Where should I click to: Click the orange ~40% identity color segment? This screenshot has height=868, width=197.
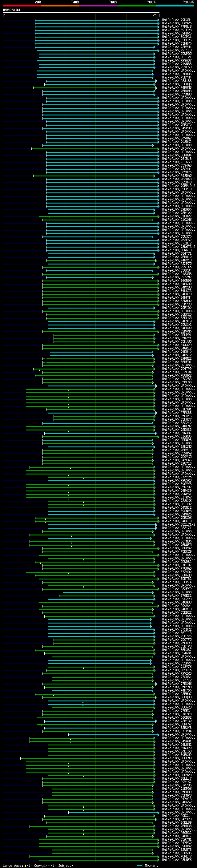pos(60,6)
